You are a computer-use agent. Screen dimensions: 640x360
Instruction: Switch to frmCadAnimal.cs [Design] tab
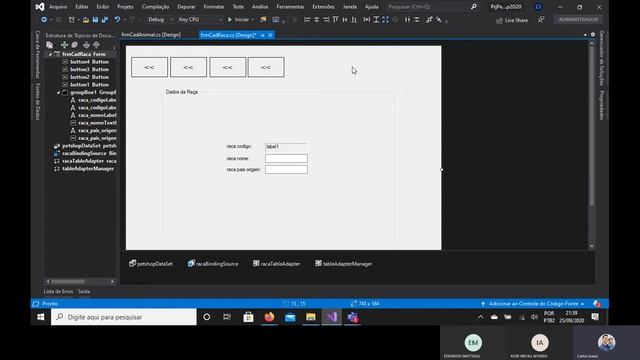151,35
